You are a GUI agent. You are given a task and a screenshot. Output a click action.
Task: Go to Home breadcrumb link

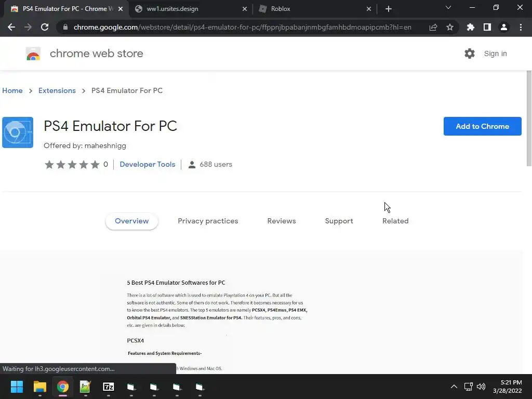click(12, 90)
